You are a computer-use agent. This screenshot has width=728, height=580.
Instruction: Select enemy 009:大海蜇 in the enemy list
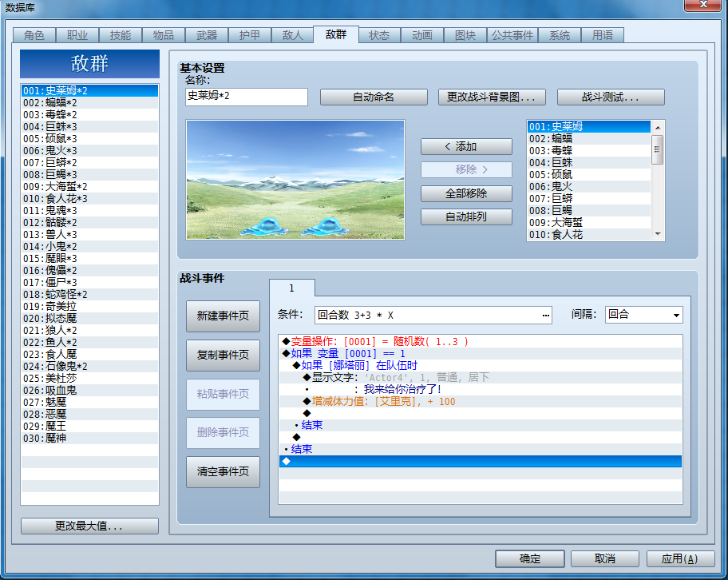coord(589,223)
